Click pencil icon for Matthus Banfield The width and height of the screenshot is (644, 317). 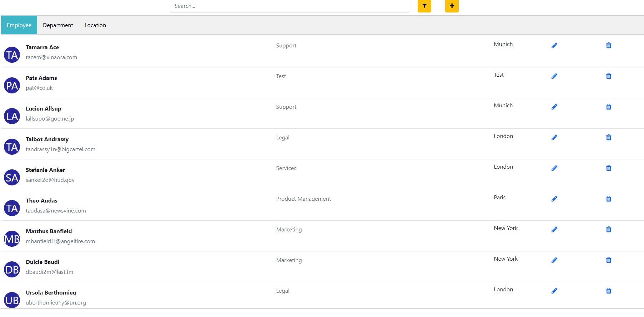click(x=554, y=230)
